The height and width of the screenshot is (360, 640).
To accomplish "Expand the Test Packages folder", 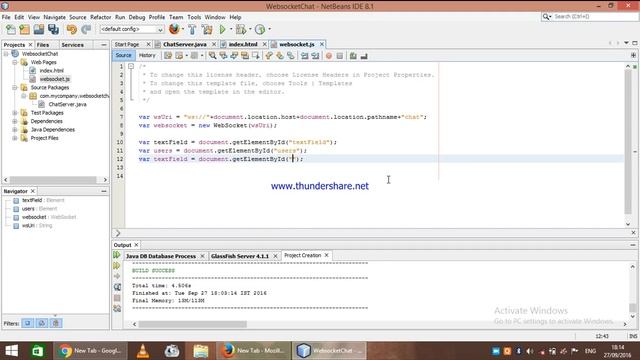I will click(15, 113).
